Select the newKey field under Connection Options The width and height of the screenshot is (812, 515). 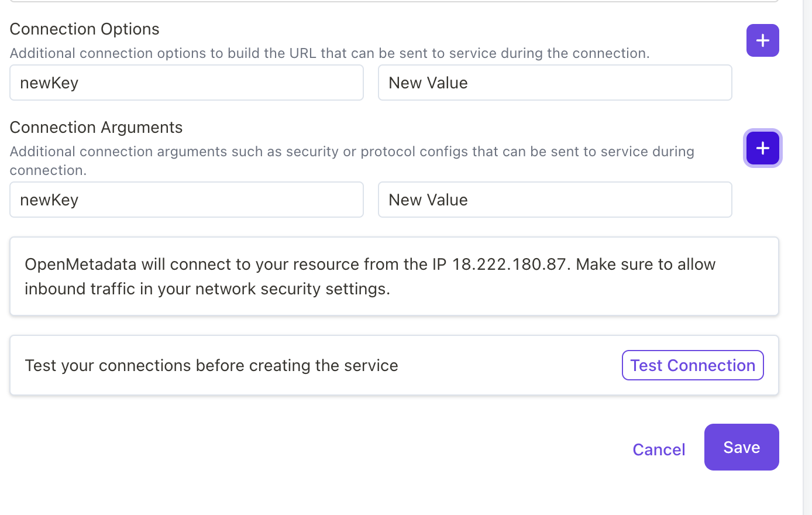[x=186, y=83]
